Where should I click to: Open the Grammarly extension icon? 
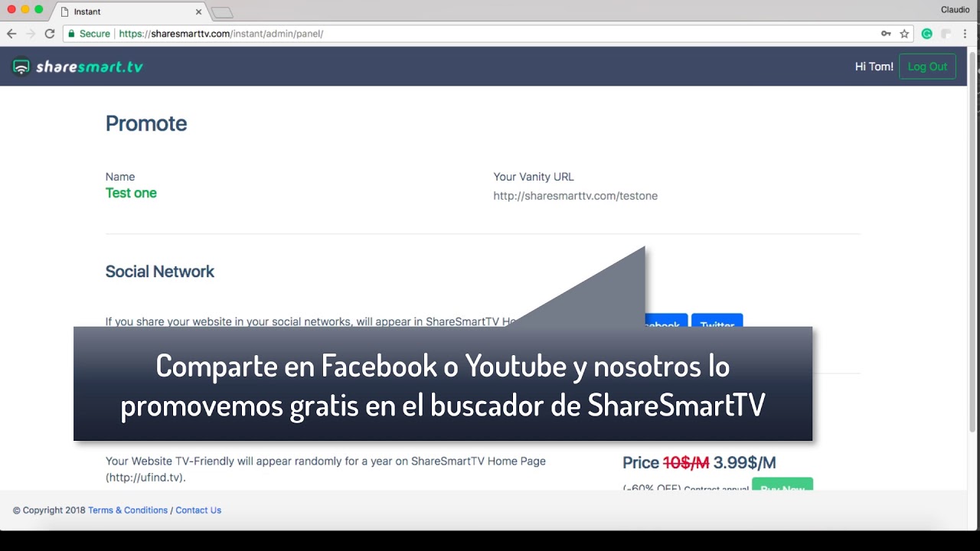tap(927, 34)
